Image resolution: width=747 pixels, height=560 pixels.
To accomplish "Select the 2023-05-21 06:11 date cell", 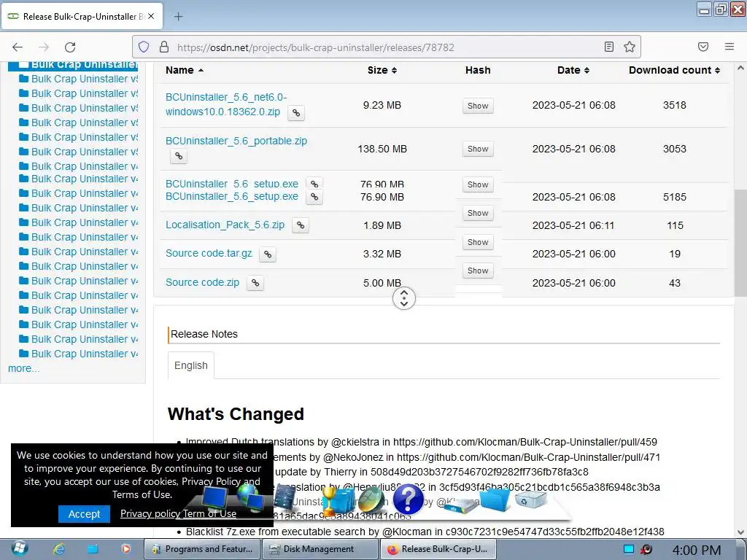I will coord(573,225).
